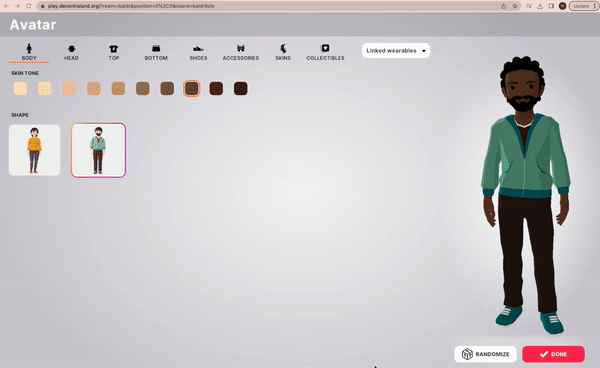Image resolution: width=600 pixels, height=368 pixels.
Task: Open the Bottom pants category icon
Action: tap(156, 49)
